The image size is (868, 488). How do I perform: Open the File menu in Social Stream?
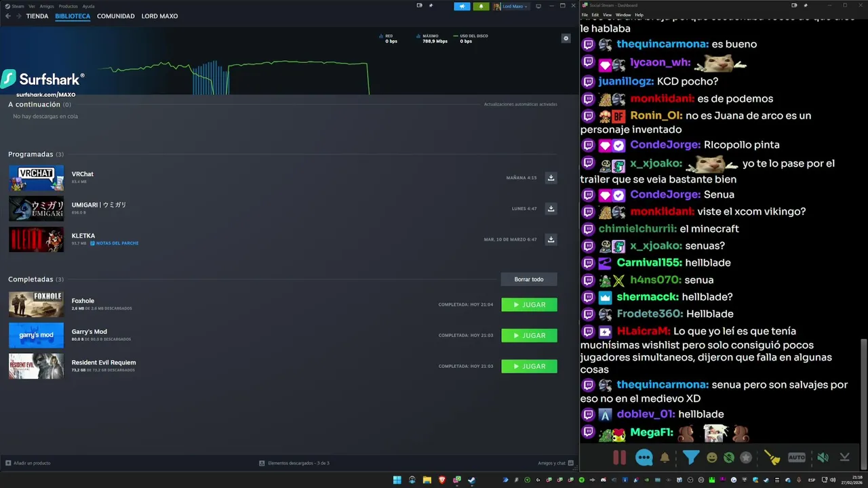click(585, 15)
